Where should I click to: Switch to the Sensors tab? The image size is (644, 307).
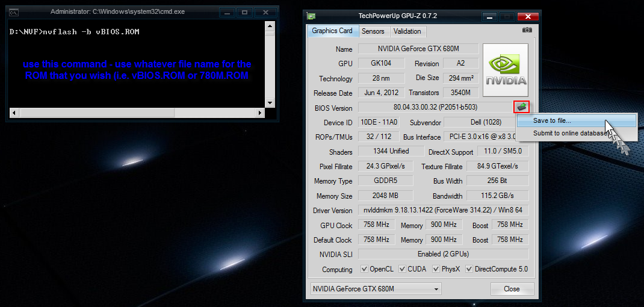(373, 31)
